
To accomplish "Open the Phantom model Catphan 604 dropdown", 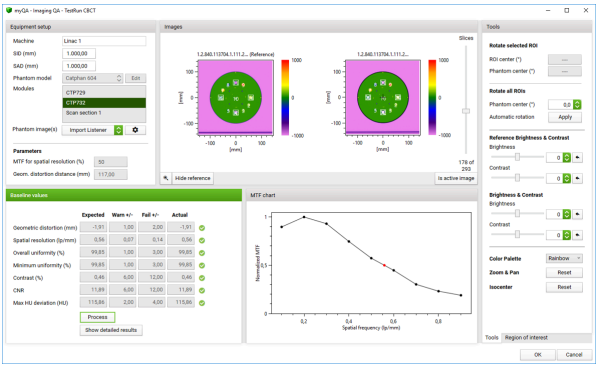I will click(x=93, y=78).
